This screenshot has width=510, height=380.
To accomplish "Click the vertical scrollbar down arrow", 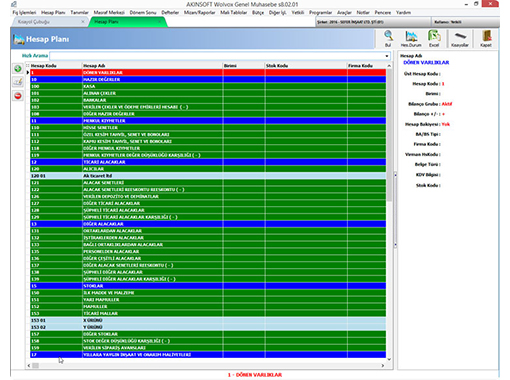I will [x=389, y=359].
